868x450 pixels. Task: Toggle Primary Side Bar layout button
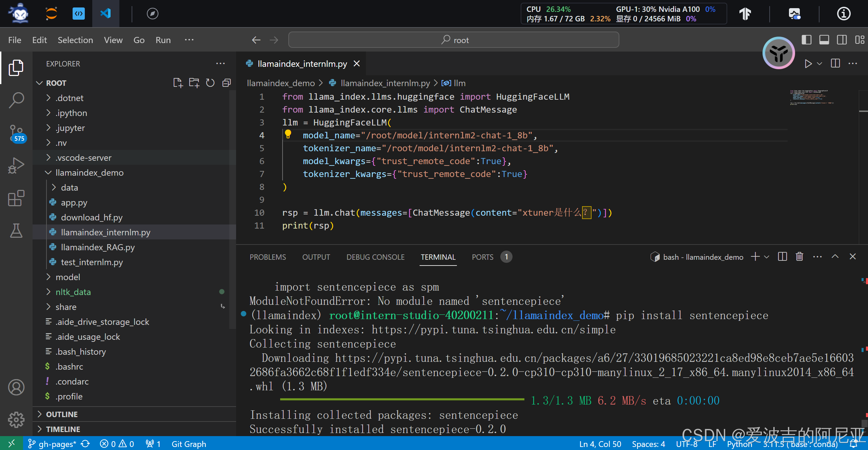point(806,40)
